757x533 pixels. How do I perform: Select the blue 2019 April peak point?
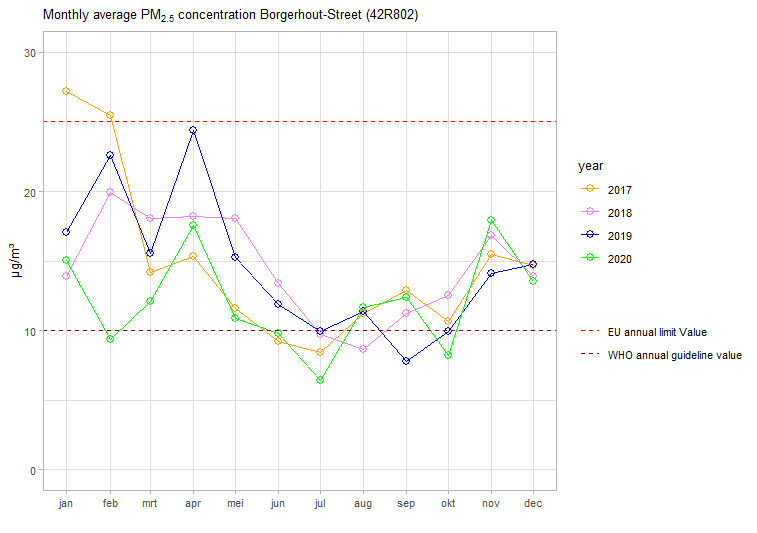[193, 130]
